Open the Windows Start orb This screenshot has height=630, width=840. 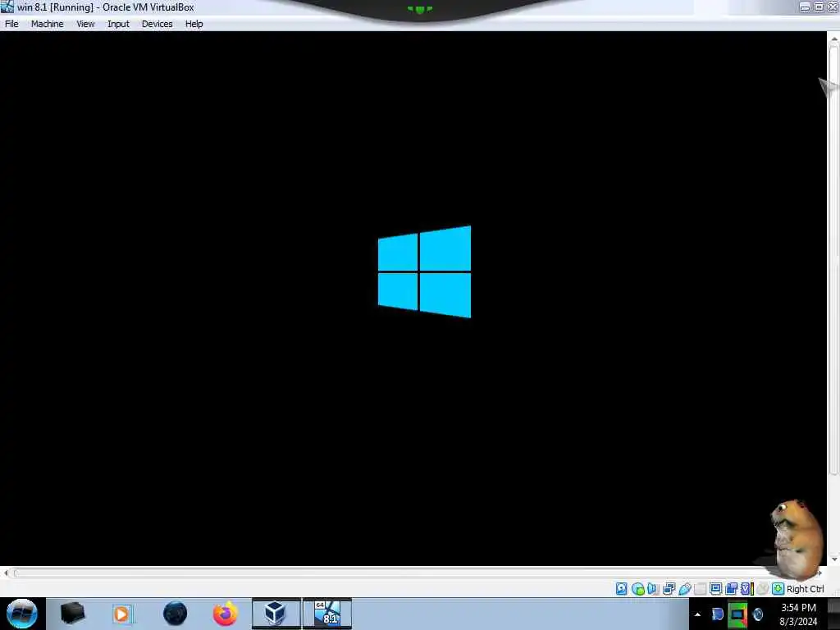click(x=22, y=614)
